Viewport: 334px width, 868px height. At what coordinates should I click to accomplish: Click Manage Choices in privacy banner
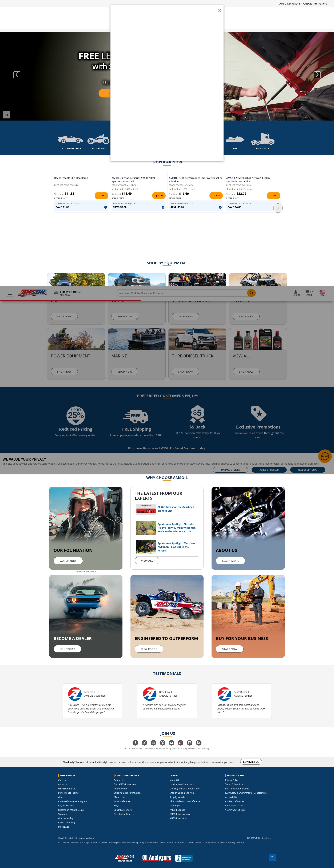tap(230, 470)
